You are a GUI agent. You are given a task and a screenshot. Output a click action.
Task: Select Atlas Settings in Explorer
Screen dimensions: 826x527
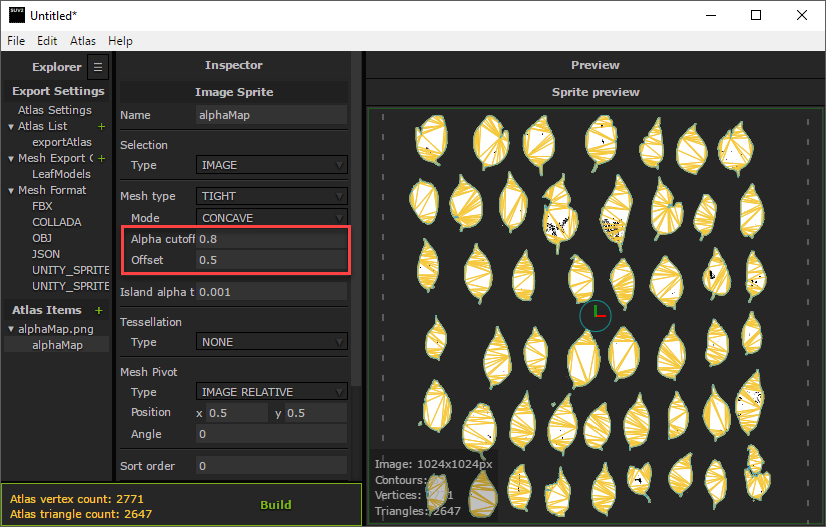point(55,110)
